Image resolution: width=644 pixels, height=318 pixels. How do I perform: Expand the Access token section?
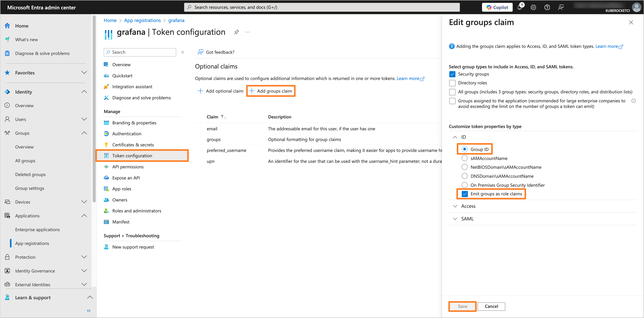[455, 206]
